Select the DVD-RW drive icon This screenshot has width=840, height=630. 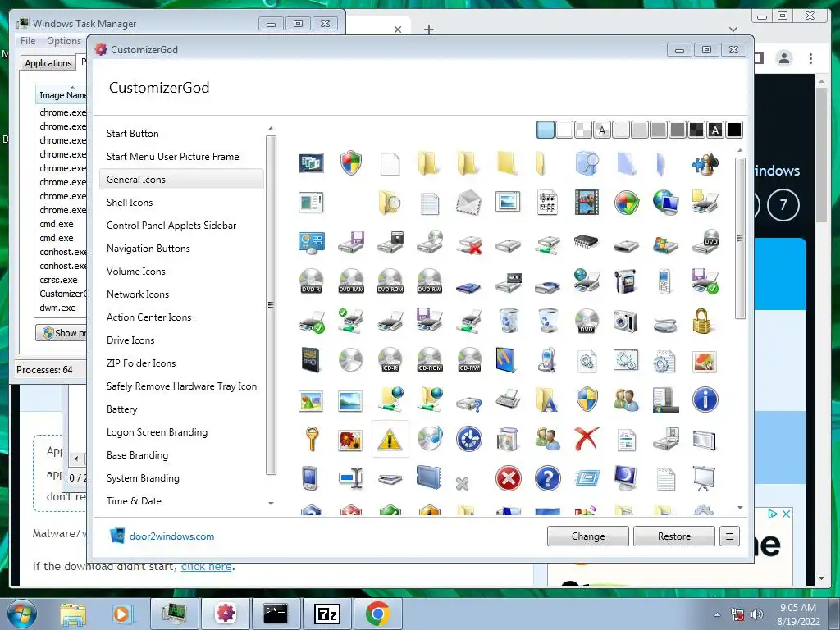point(430,281)
